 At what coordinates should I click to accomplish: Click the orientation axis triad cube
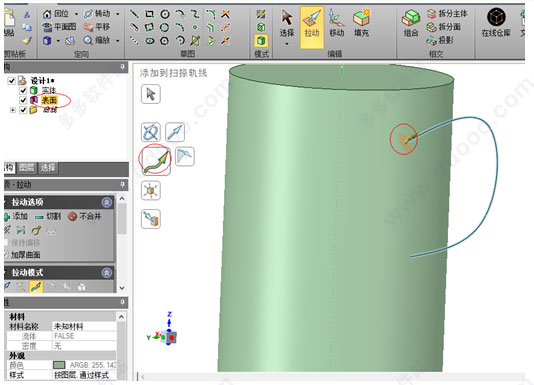pos(170,337)
